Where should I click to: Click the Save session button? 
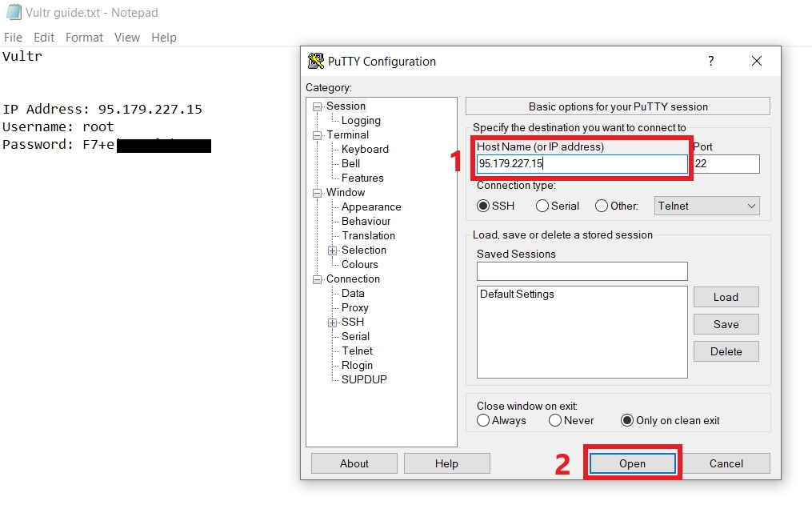point(726,324)
